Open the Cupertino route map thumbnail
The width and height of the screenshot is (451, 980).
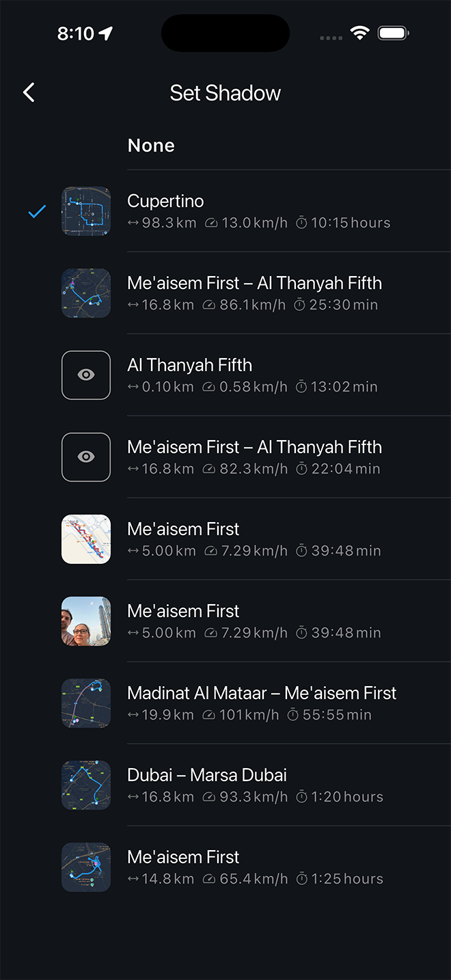86,211
